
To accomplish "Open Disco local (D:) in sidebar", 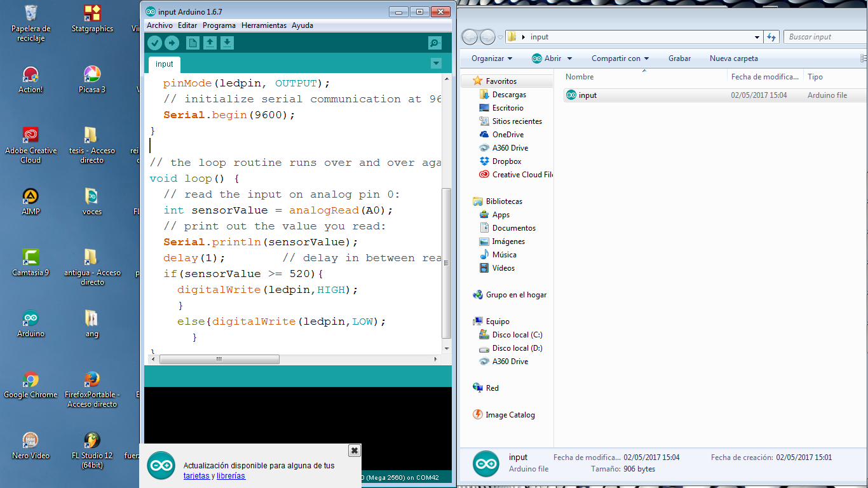I will [x=517, y=348].
